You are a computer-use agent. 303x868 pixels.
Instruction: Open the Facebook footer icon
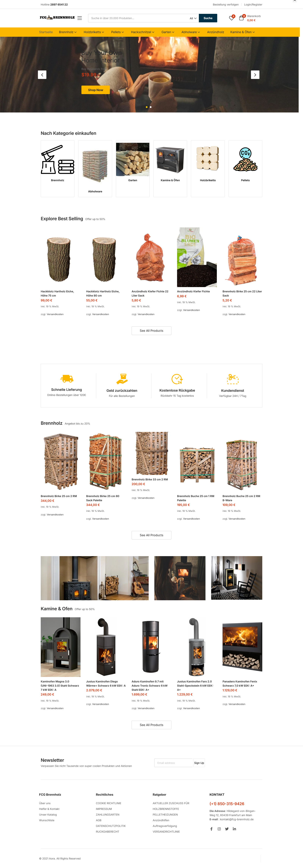pos(211,829)
